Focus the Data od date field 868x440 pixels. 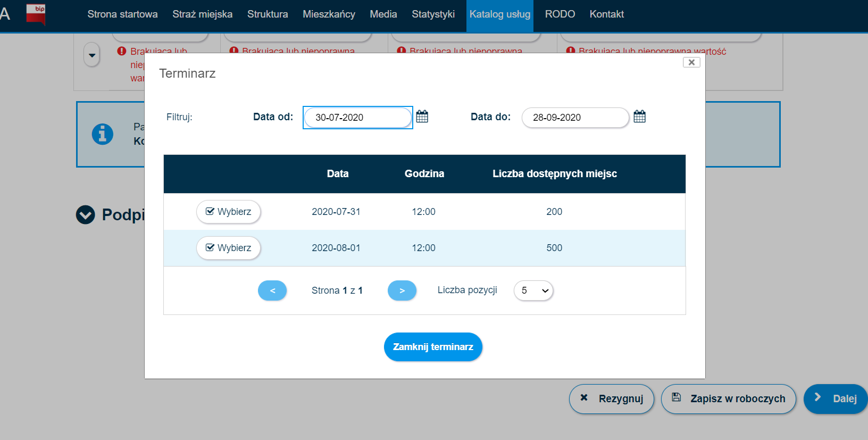click(358, 118)
